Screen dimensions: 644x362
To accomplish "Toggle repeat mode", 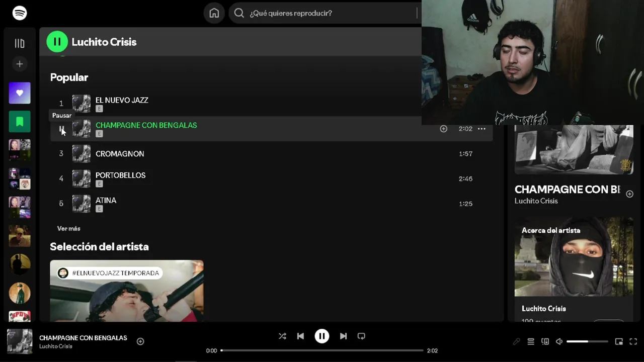I will click(x=361, y=336).
